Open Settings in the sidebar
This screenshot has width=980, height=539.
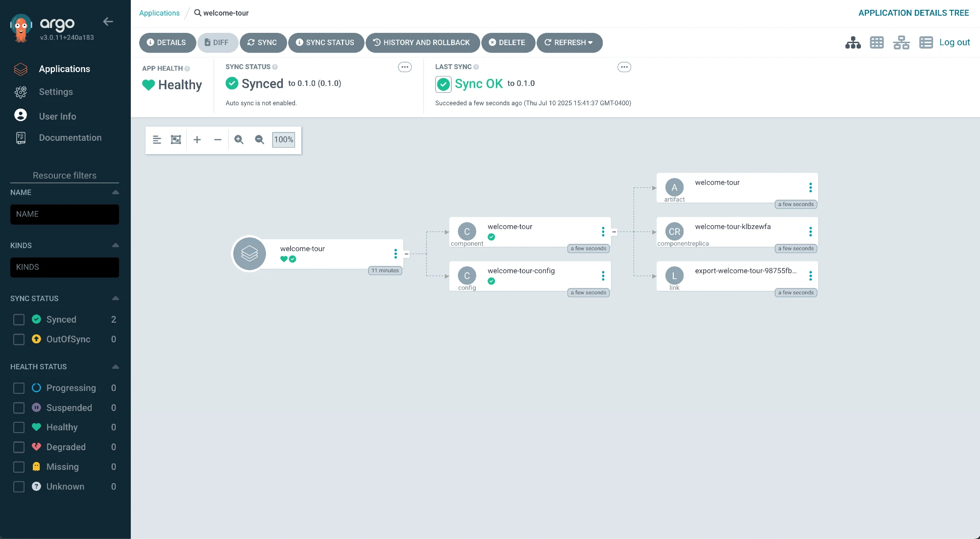point(56,92)
